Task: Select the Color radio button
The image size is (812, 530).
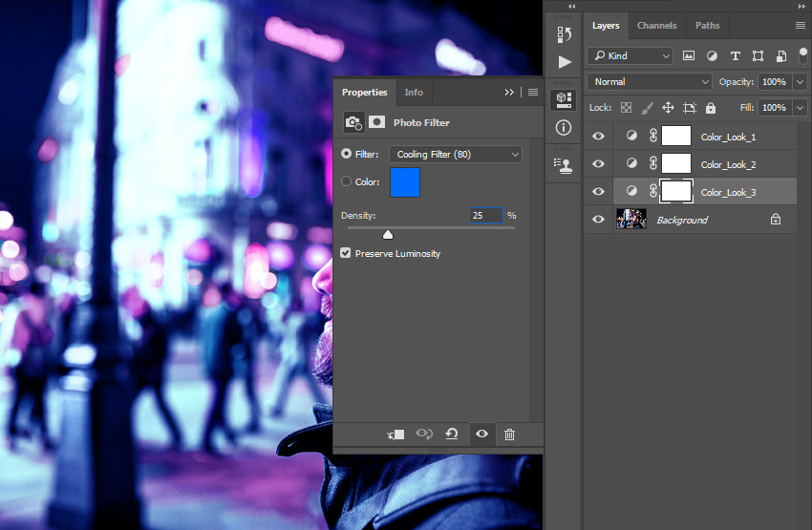Action: point(346,181)
